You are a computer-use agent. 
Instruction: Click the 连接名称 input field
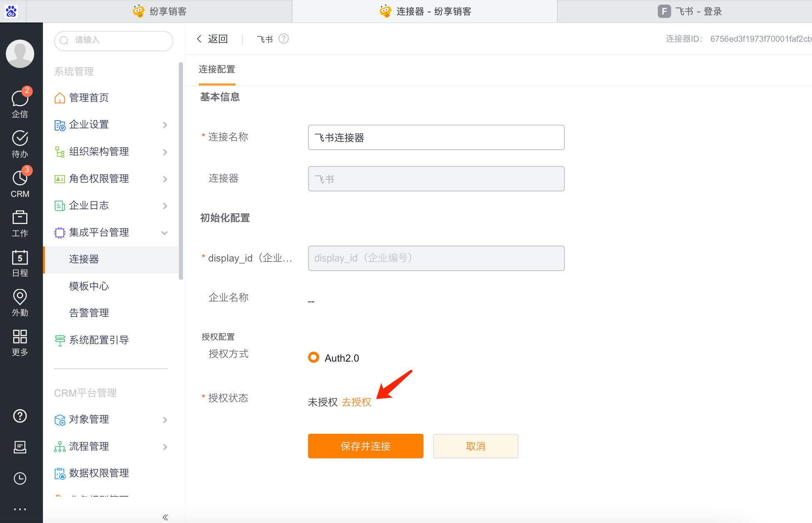(x=436, y=138)
